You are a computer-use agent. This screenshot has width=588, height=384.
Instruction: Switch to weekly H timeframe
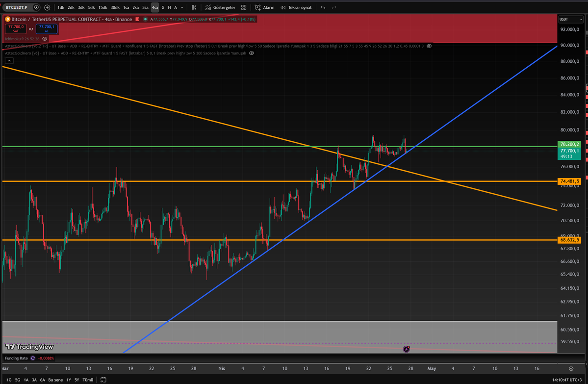[170, 7]
